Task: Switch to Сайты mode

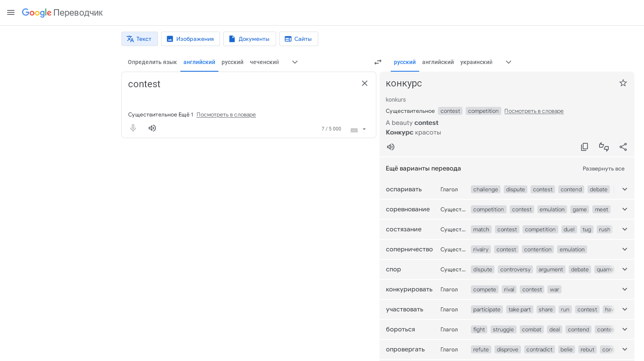Action: click(x=299, y=39)
